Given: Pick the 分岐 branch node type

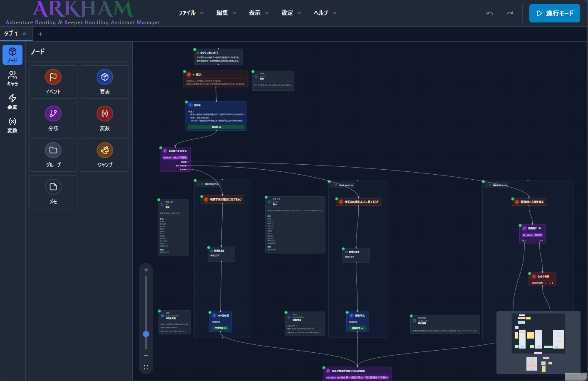Looking at the screenshot, I should point(53,119).
